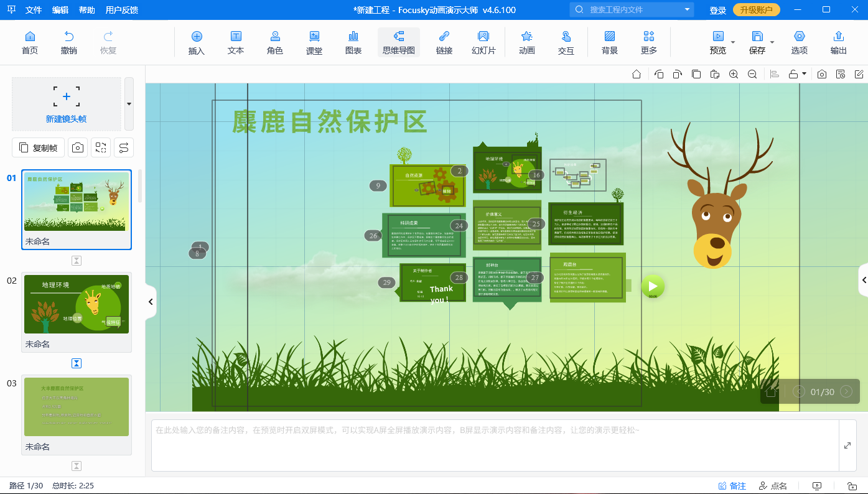Select the 思维导图 mind map tool
This screenshot has height=494, width=868.
tap(399, 42)
